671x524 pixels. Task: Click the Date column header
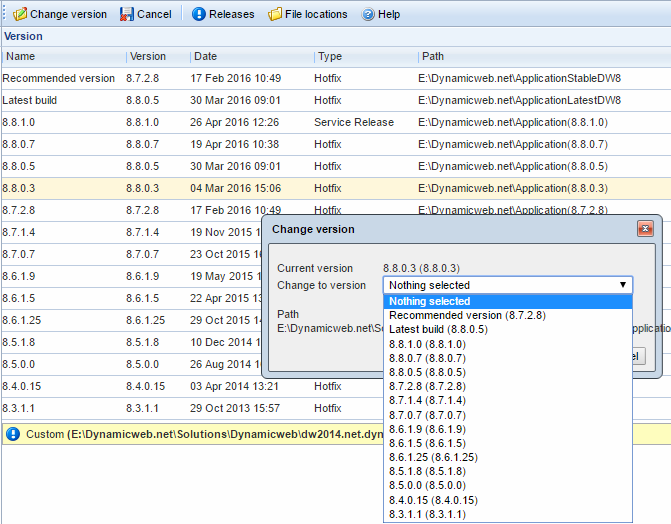click(x=205, y=57)
